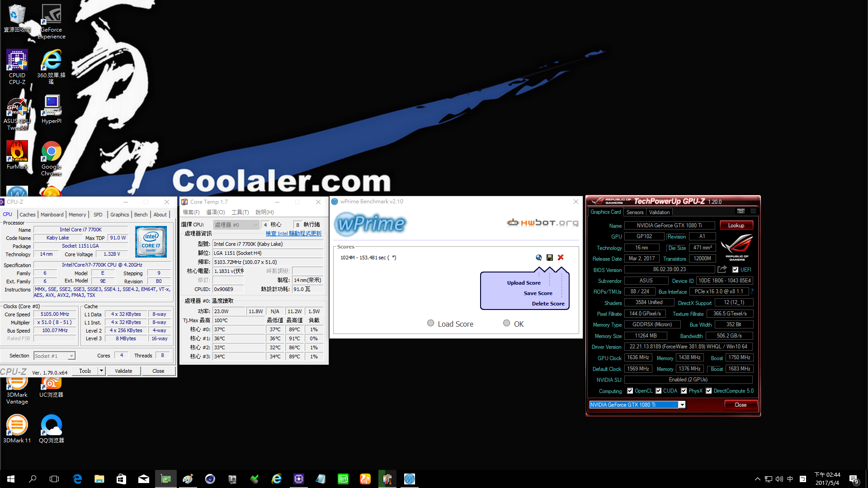Image resolution: width=868 pixels, height=488 pixels.
Task: Click the GPU-Z Close button
Action: point(741,405)
